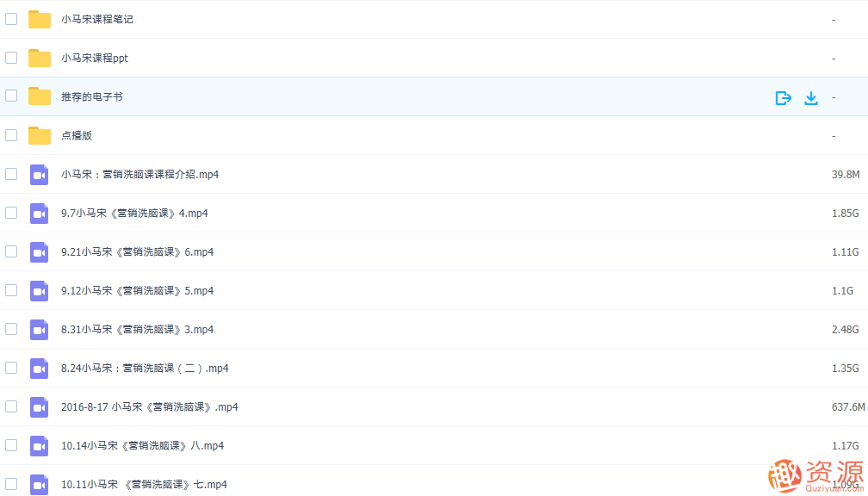Image resolution: width=868 pixels, height=496 pixels.
Task: Click video icon of 10.14小马宋 file
Action: [40, 446]
